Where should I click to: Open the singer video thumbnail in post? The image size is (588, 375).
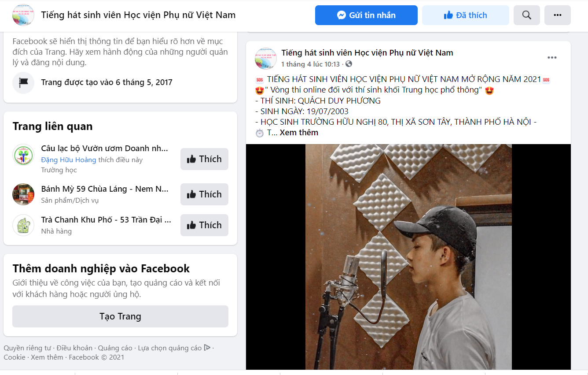tap(408, 257)
